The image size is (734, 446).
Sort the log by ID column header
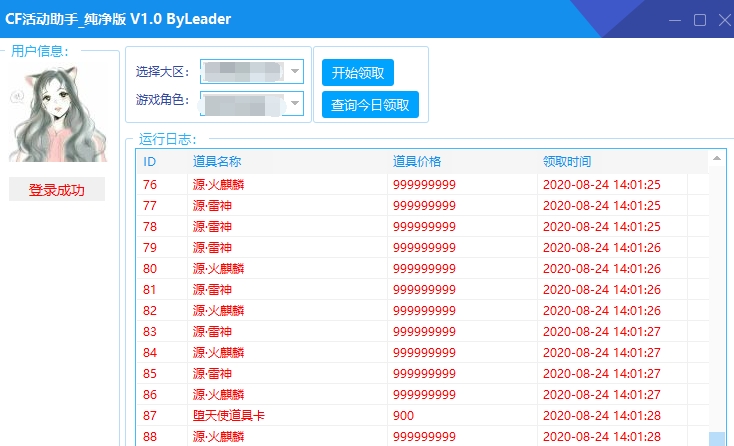[x=150, y=161]
